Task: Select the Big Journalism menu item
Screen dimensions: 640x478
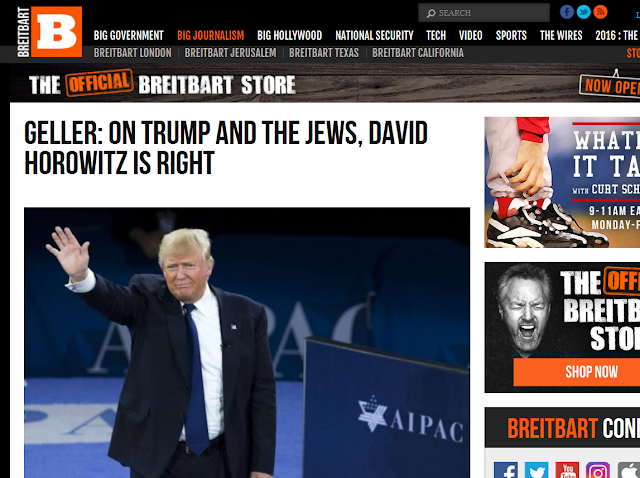Action: [211, 36]
